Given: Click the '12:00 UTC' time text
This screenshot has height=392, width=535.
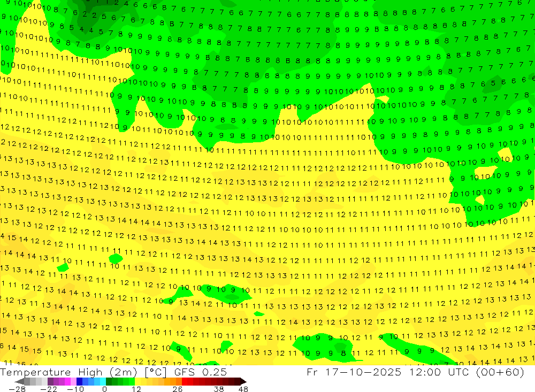Looking at the screenshot, I should pos(439,372).
